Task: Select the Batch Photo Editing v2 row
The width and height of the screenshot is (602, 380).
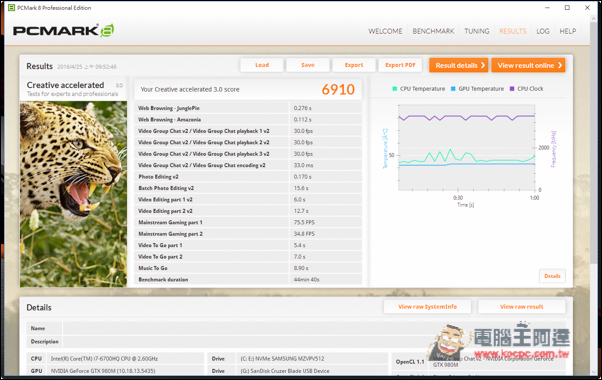Action: (248, 188)
